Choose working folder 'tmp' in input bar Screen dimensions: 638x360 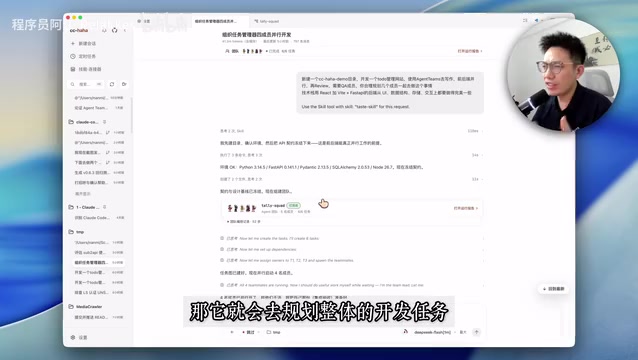click(x=273, y=332)
